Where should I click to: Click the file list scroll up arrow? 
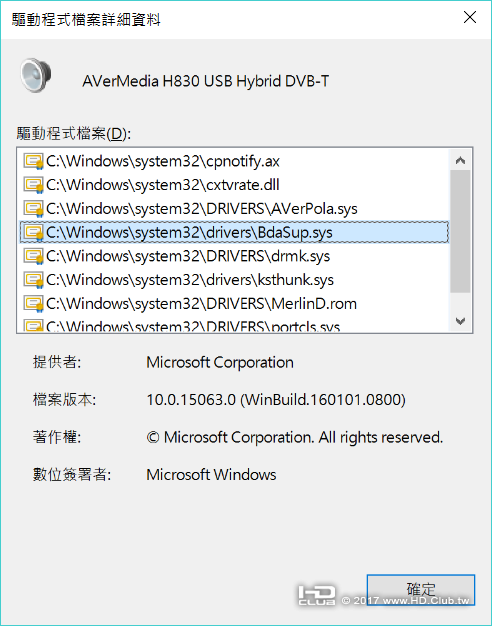pyautogui.click(x=460, y=160)
